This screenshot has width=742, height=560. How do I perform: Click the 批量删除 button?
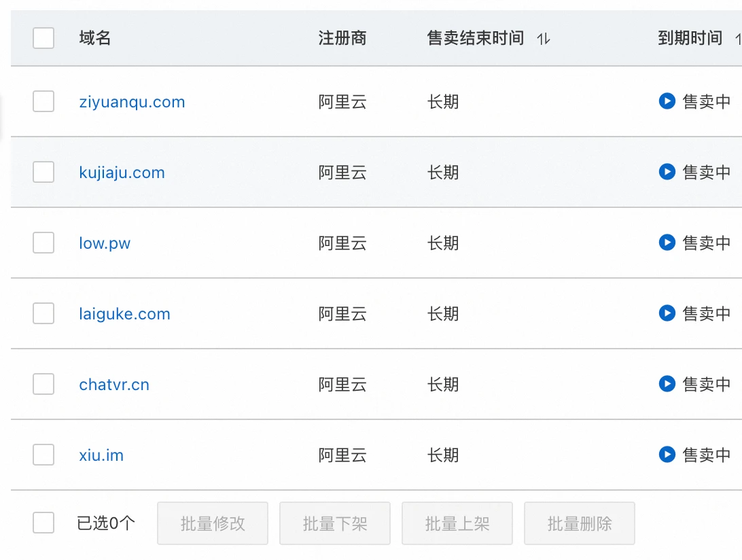[579, 523]
